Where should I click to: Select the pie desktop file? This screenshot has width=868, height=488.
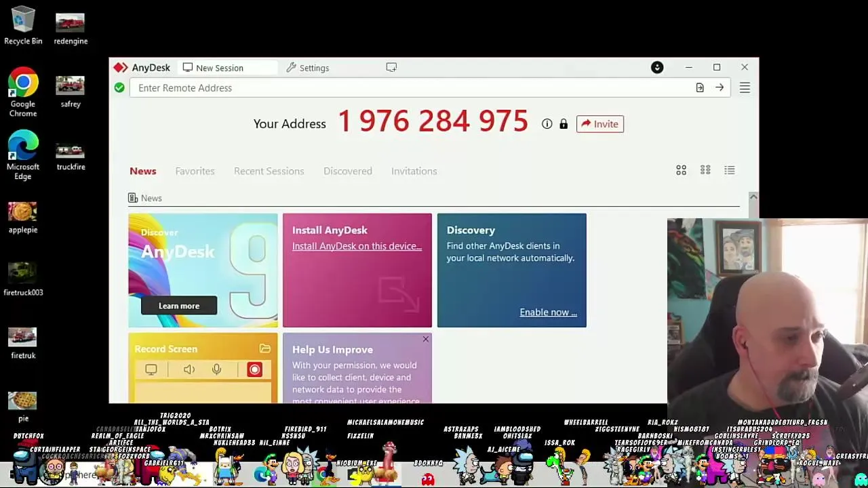point(23,406)
